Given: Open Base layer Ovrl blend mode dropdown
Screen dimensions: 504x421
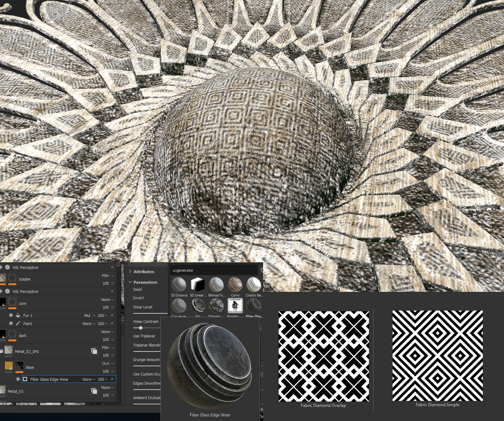Looking at the screenshot, I should [x=108, y=363].
